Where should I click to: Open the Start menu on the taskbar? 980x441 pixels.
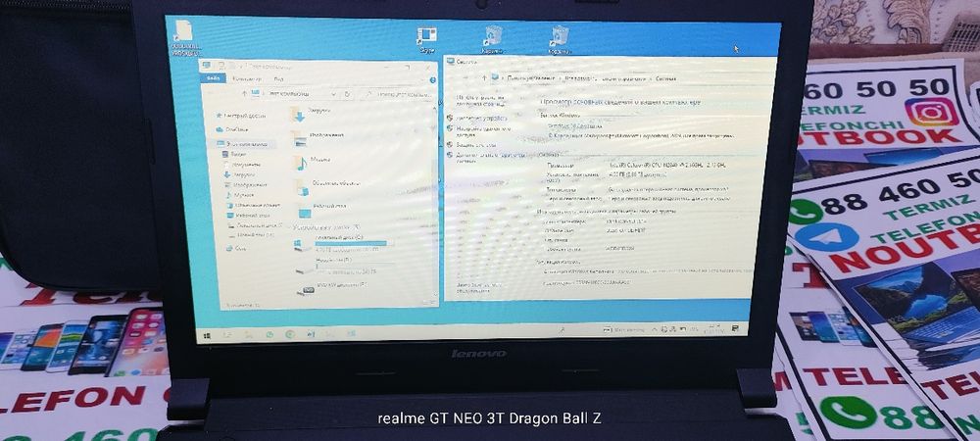pyautogui.click(x=206, y=335)
